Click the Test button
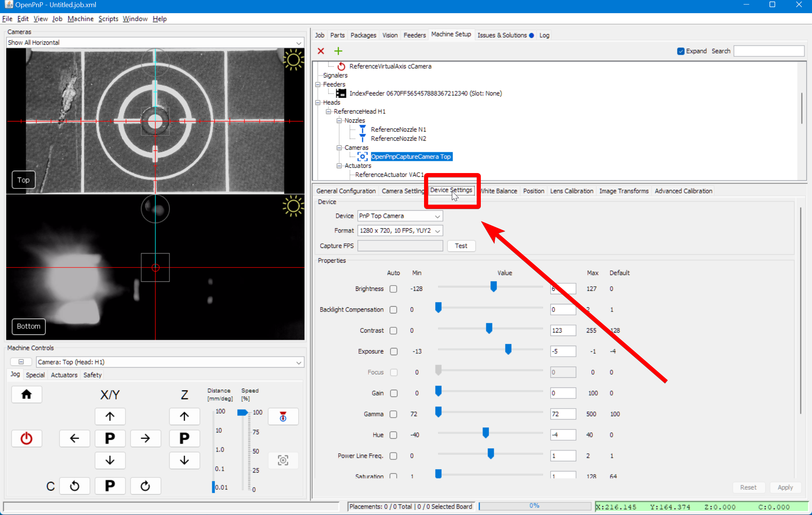Viewport: 812px width, 515px height. (461, 246)
